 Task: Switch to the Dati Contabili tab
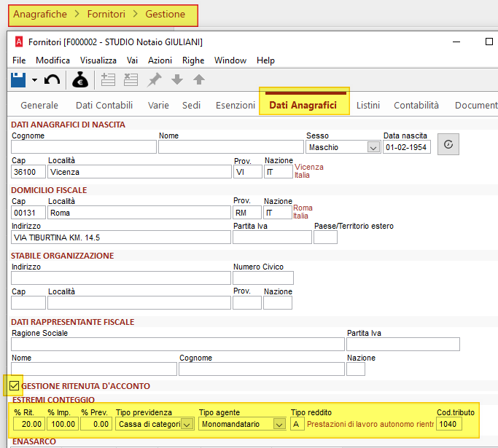tap(104, 106)
